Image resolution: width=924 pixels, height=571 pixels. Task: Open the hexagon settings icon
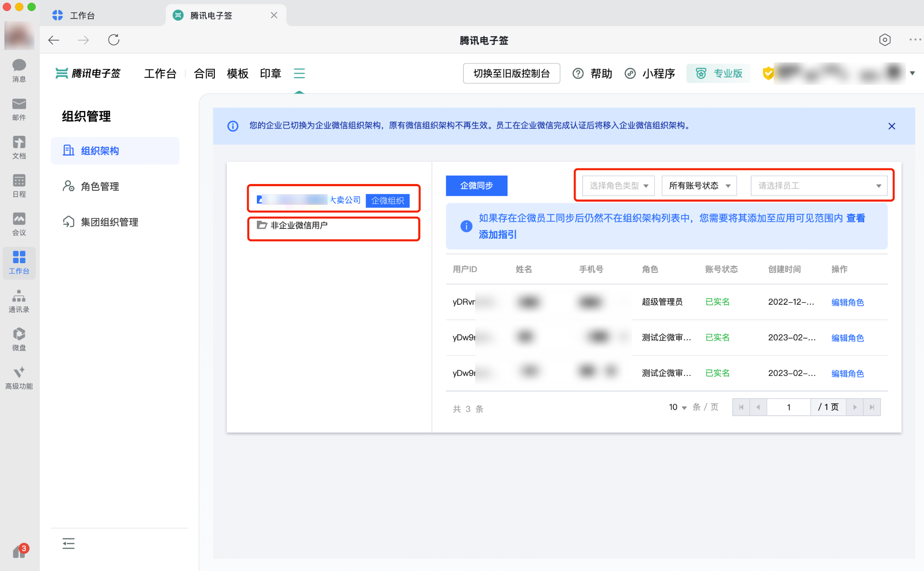885,40
